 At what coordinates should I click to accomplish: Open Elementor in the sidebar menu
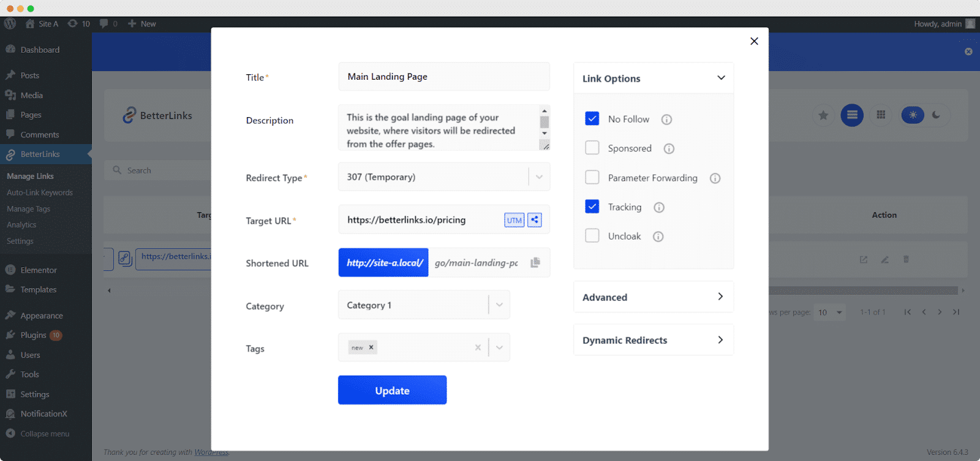click(38, 270)
